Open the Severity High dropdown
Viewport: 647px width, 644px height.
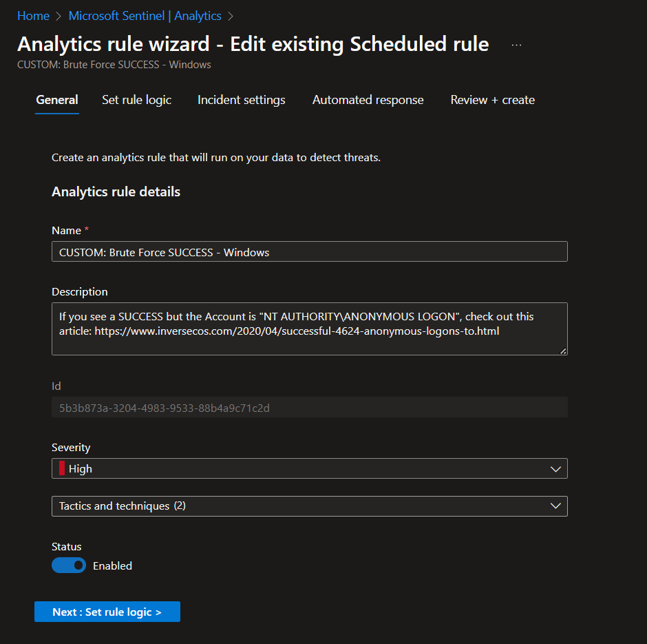pos(310,468)
